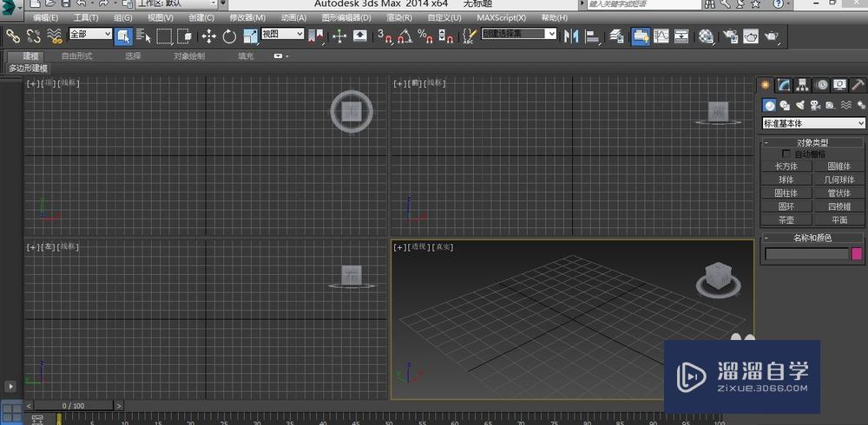The height and width of the screenshot is (425, 868).
Task: Click the Mirror tool icon
Action: (x=571, y=36)
